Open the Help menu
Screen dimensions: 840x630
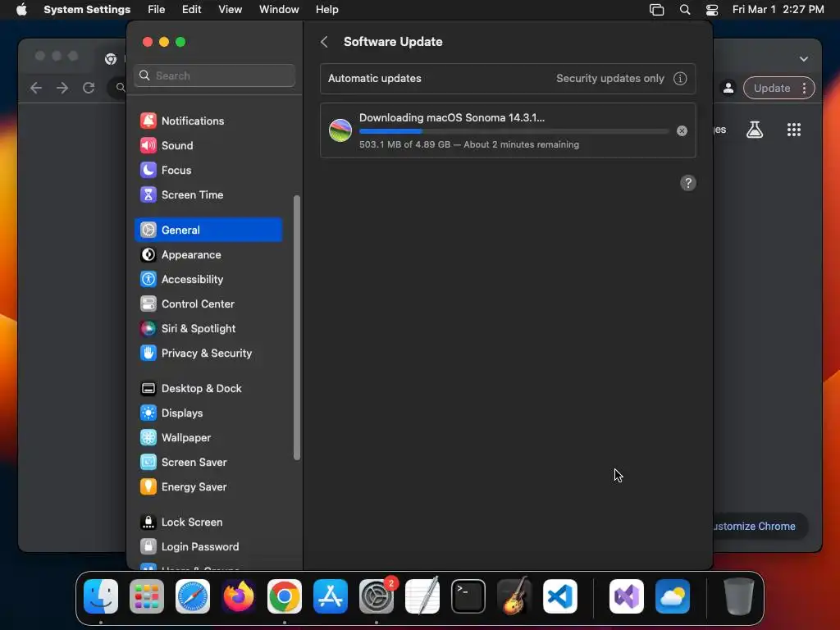click(x=326, y=10)
